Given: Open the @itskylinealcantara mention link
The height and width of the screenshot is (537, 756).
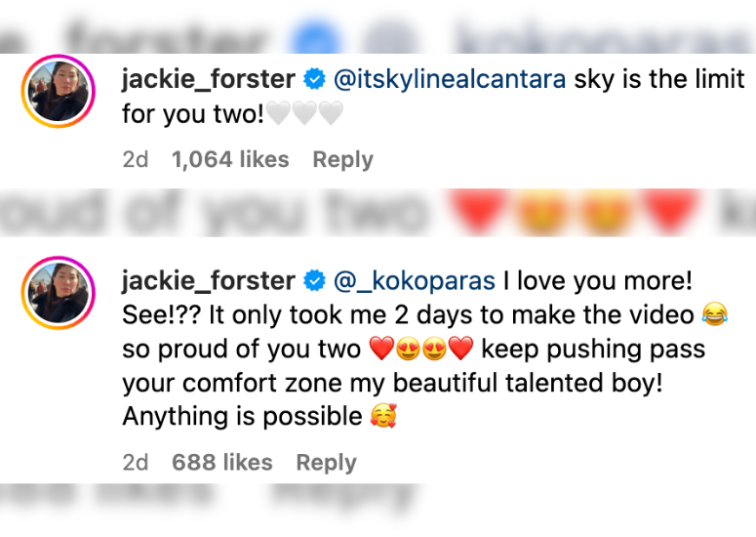Looking at the screenshot, I should (x=450, y=80).
